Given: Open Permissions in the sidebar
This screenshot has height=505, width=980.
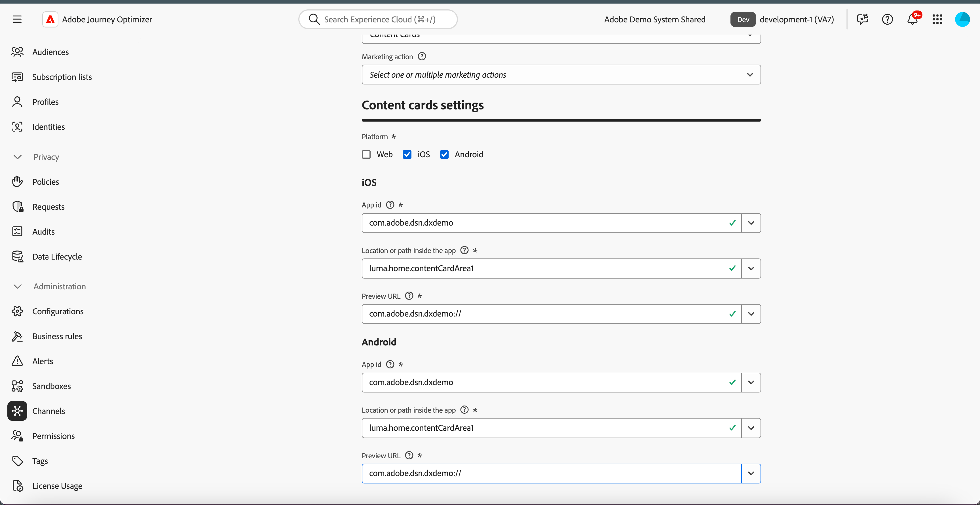Looking at the screenshot, I should click(53, 436).
